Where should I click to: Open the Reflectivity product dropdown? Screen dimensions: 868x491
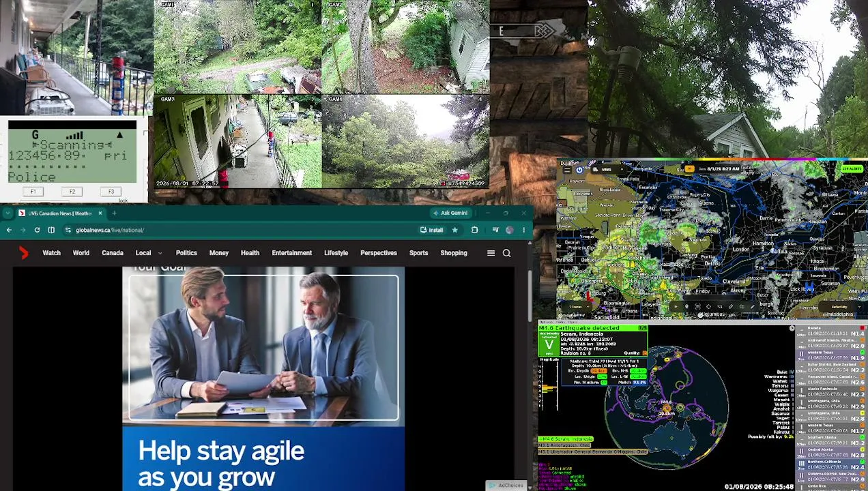coord(841,307)
